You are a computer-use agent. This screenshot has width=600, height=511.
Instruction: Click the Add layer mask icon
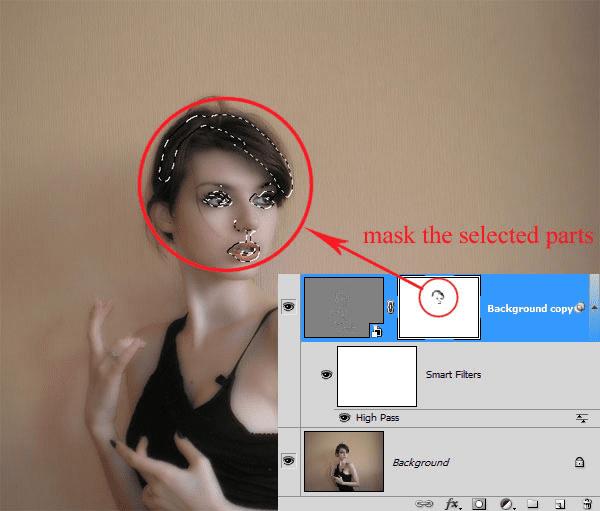479,504
